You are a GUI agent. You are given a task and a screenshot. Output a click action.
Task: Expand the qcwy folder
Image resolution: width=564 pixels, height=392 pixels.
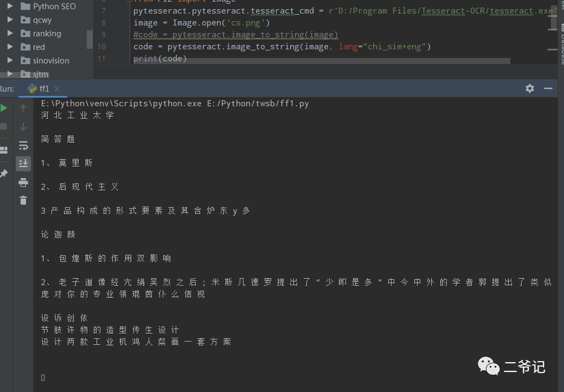[x=10, y=20]
